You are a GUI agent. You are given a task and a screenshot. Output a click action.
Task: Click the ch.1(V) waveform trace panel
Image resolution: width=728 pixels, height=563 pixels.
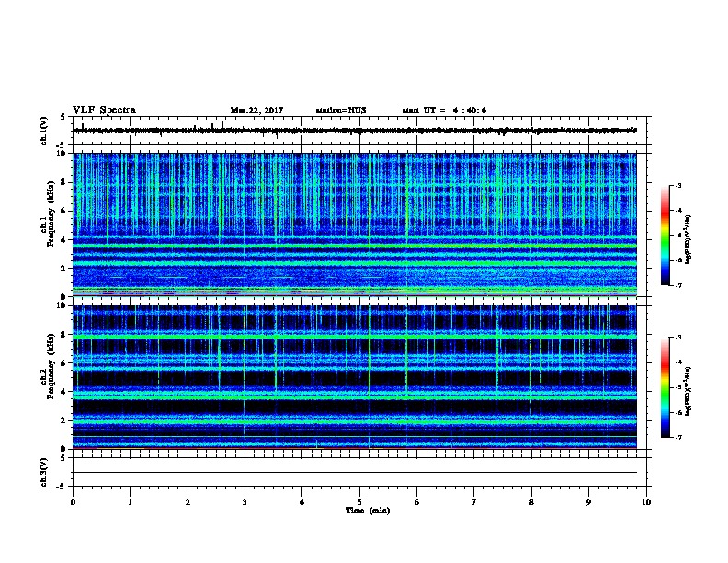click(x=359, y=131)
